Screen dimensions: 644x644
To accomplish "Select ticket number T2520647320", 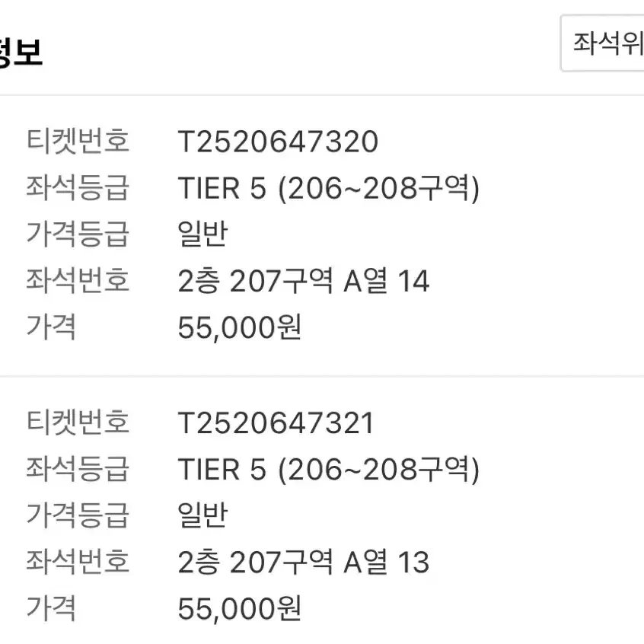I will (x=278, y=142).
